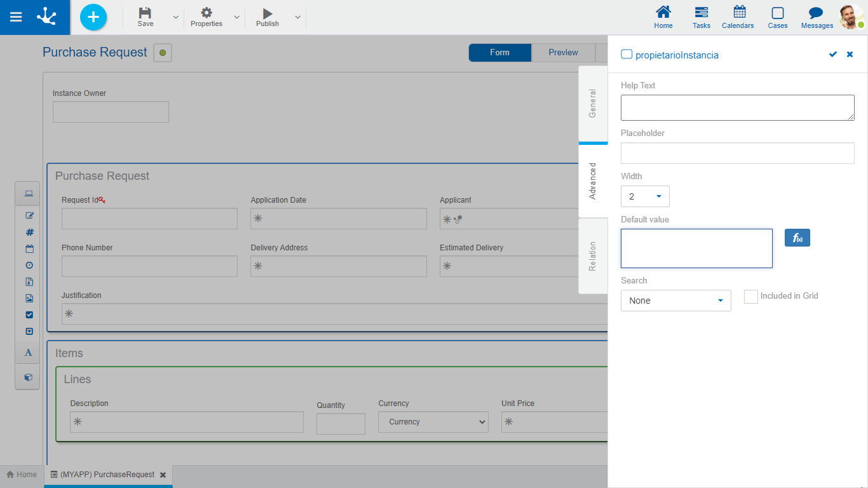Select the time clock field tool
The width and height of the screenshot is (868, 488).
click(x=29, y=265)
